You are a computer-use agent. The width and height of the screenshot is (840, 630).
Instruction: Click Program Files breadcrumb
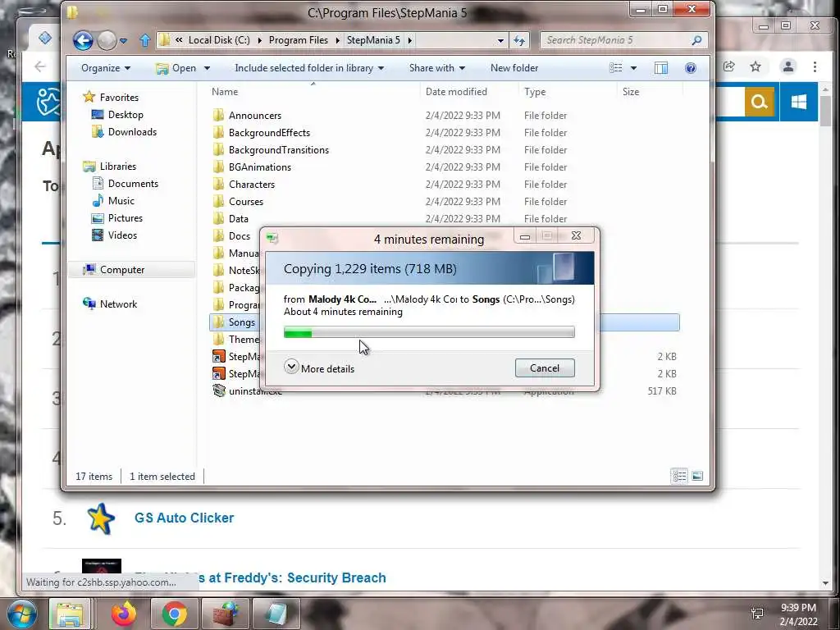click(299, 40)
